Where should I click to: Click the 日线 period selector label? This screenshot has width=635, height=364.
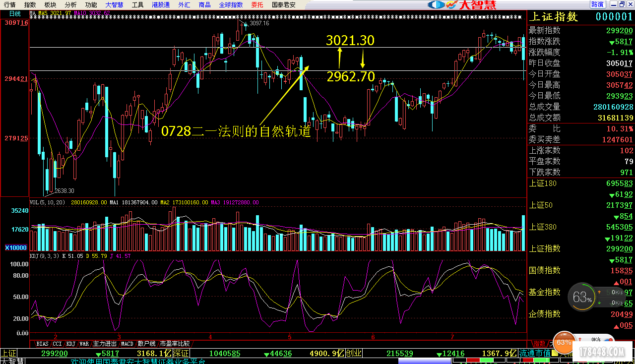[x=15, y=13]
